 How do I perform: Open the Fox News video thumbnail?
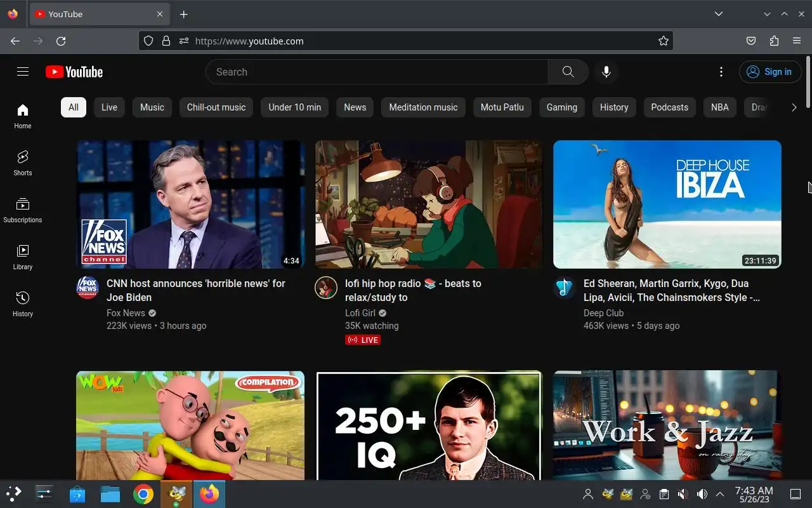point(190,204)
